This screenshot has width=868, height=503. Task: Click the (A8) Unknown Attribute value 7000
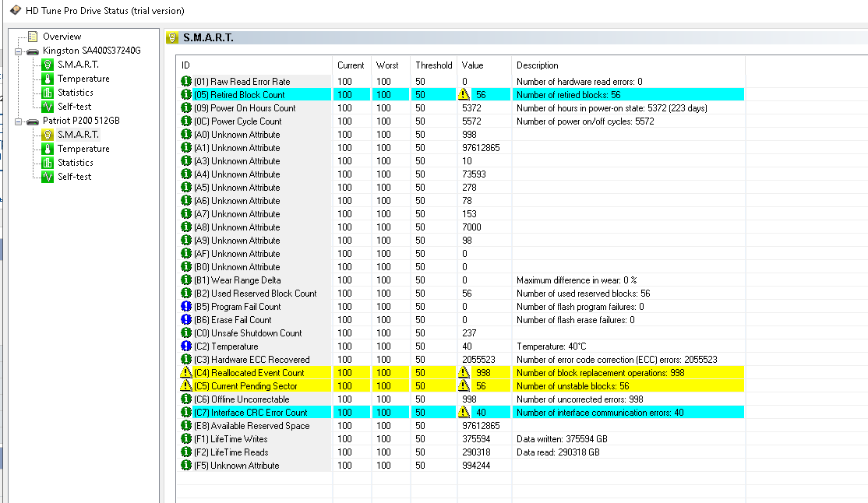tap(471, 227)
